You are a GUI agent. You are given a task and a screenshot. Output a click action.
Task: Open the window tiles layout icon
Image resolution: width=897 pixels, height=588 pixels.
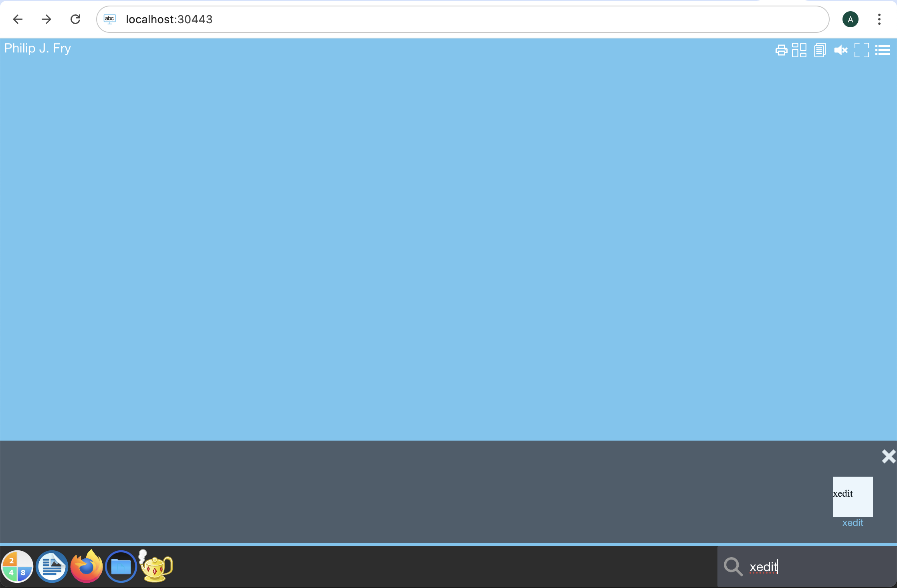(x=799, y=50)
